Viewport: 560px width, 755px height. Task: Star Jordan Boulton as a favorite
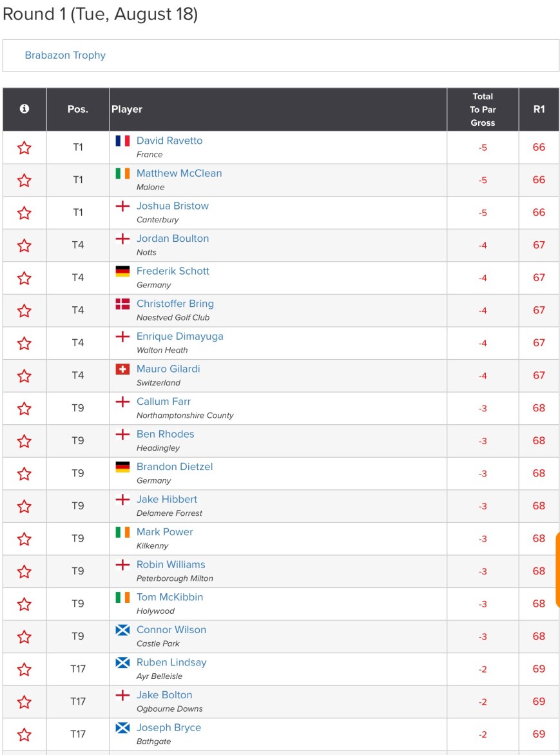(x=24, y=246)
